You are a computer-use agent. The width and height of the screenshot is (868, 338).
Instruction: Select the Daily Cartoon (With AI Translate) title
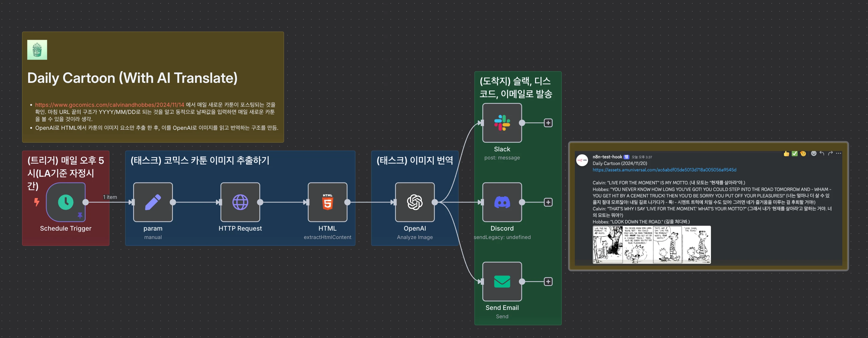(x=133, y=78)
